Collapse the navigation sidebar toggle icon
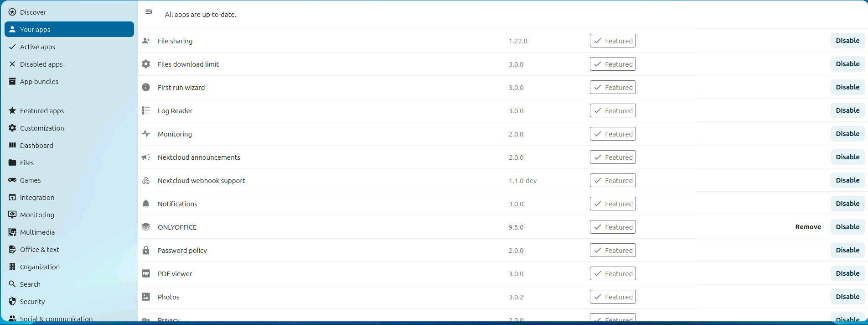Image resolution: width=868 pixels, height=325 pixels. point(149,12)
